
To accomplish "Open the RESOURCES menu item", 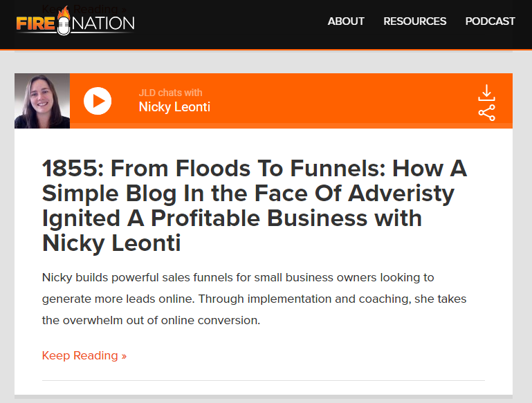I will click(x=414, y=21).
